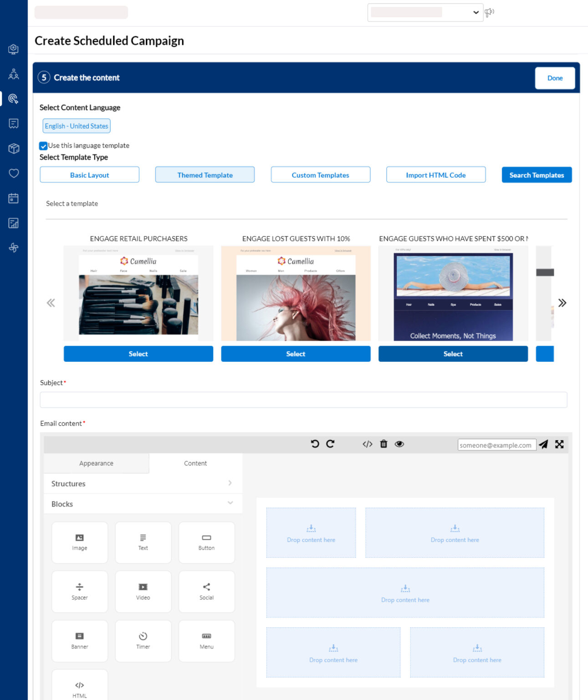Undo the last change in the email editor
Screen dimensions: 588x700
315,444
